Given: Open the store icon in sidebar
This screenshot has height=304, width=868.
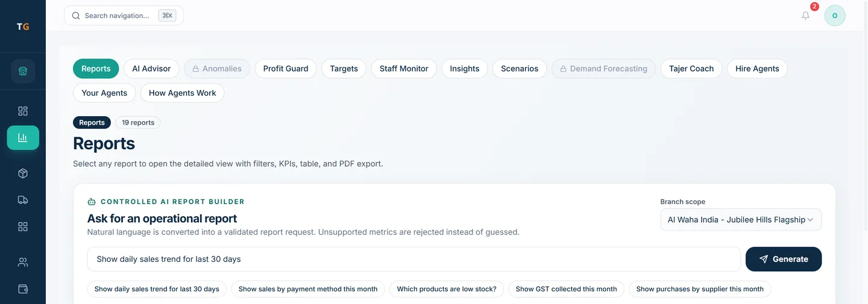Looking at the screenshot, I should 23,71.
